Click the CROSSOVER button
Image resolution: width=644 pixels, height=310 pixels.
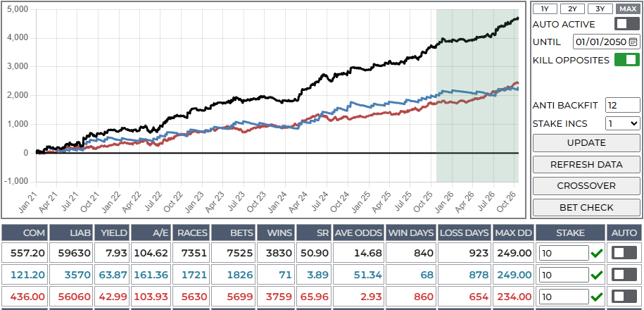click(586, 186)
